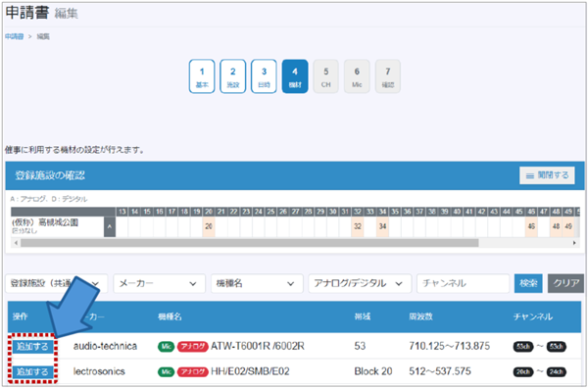Click the 申請書 breadcrumb link
Screen dimensions: 588x388
15,36
